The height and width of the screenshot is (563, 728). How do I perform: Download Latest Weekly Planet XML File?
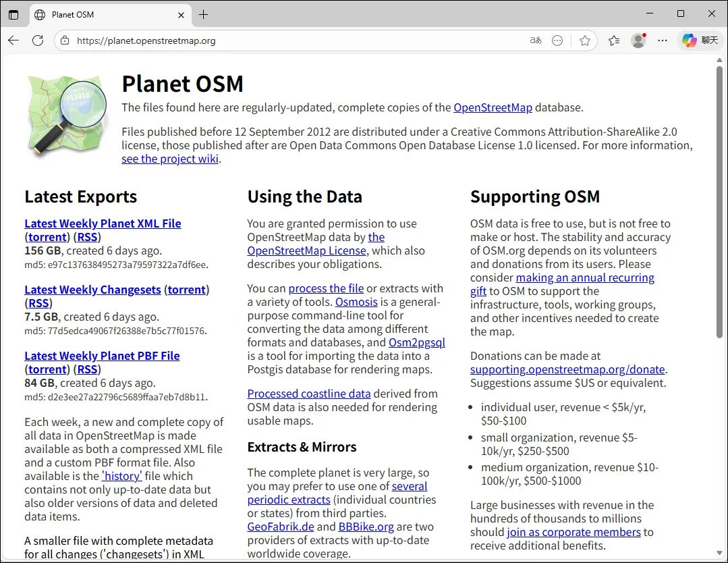[103, 223]
